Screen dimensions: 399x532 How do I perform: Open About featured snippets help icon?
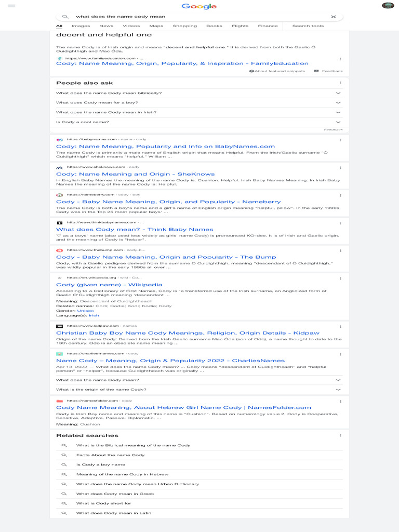251,71
